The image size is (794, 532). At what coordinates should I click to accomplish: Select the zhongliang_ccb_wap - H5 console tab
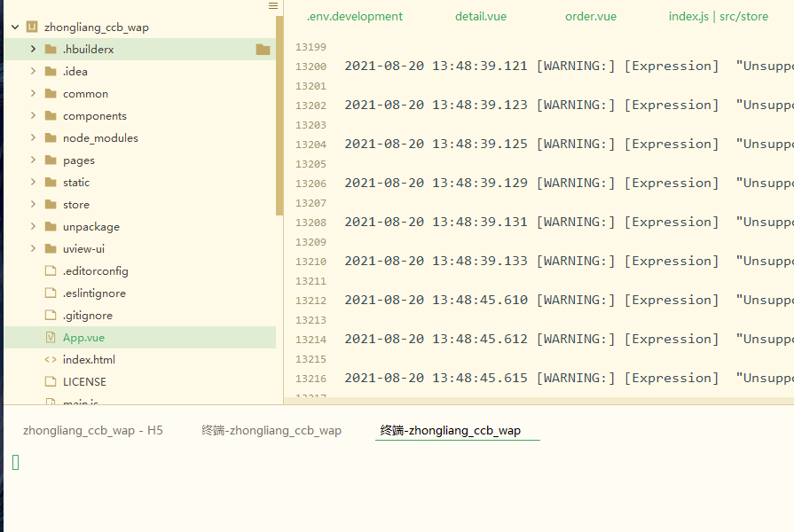(x=93, y=431)
